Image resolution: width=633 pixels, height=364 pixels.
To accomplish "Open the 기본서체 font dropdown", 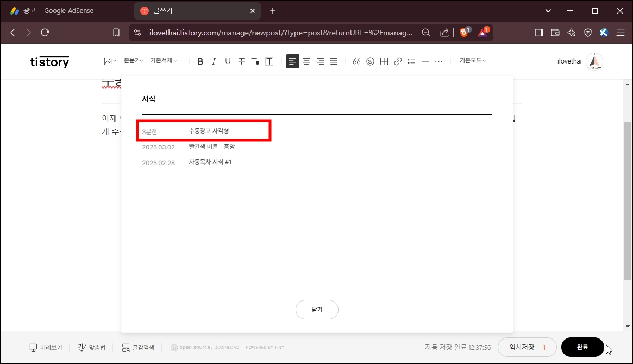I will (162, 60).
